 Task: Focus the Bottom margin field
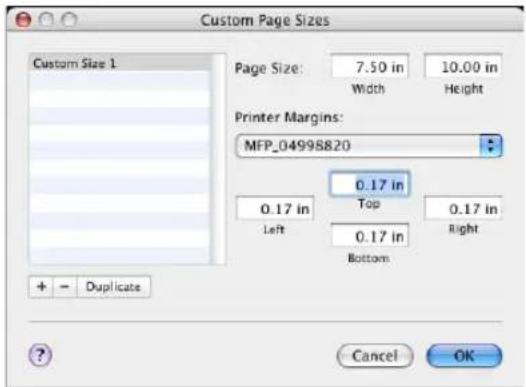click(369, 236)
